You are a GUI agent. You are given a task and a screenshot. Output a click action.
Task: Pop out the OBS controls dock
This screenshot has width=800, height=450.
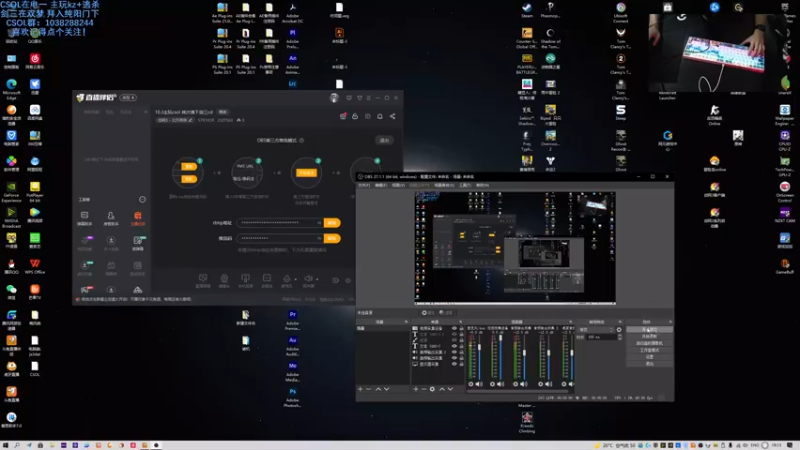coord(670,322)
